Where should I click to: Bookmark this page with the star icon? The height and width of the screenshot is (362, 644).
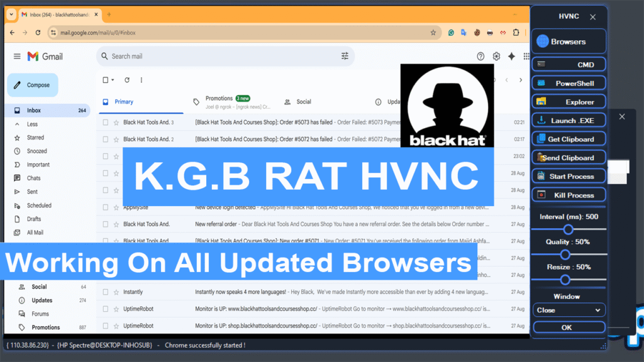pyautogui.click(x=433, y=33)
